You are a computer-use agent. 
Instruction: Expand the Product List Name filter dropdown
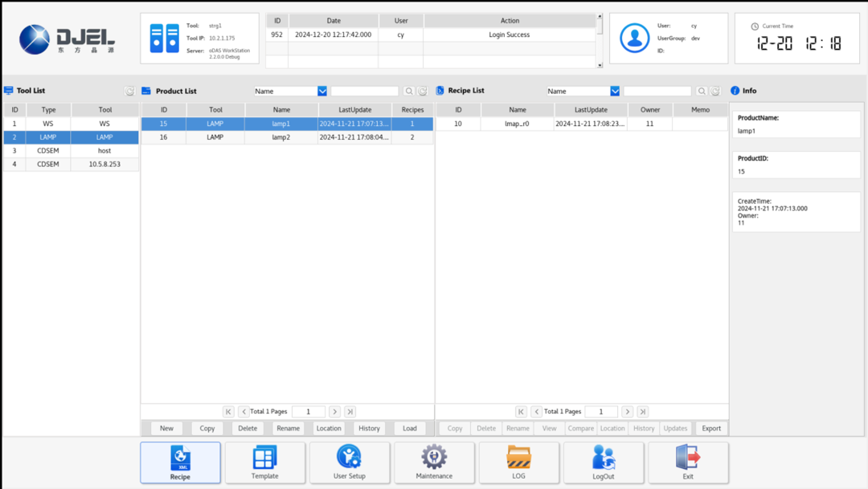[x=322, y=92]
